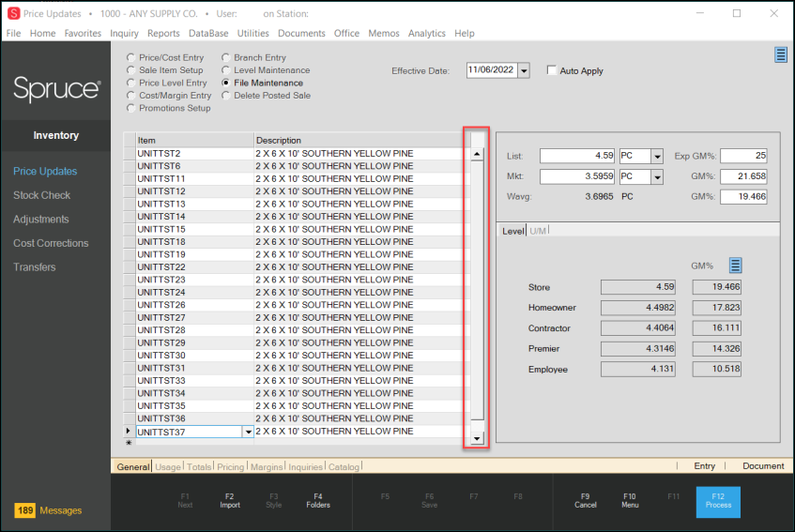Open the Analytics menu
Image resolution: width=795 pixels, height=532 pixels.
point(426,34)
